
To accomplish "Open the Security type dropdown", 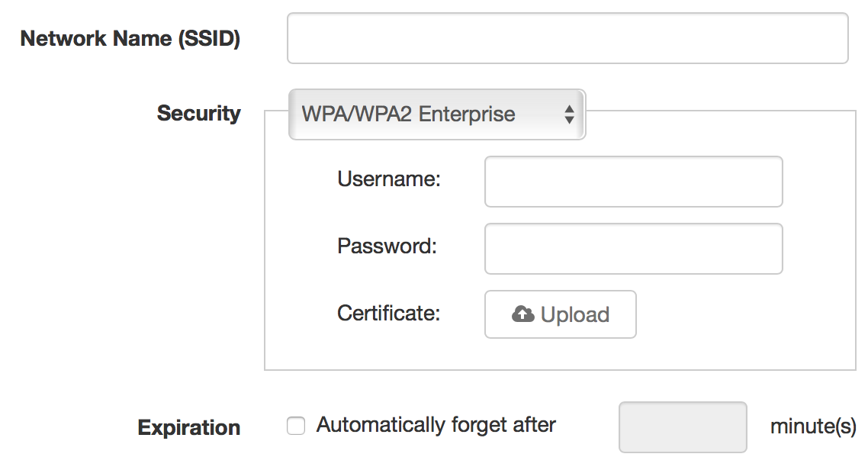I will tap(436, 114).
